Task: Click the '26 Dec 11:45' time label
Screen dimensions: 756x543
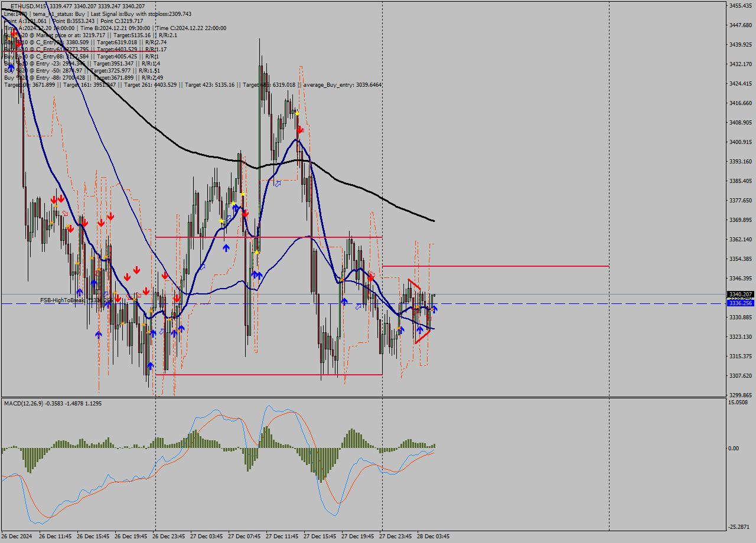Action: point(56,537)
